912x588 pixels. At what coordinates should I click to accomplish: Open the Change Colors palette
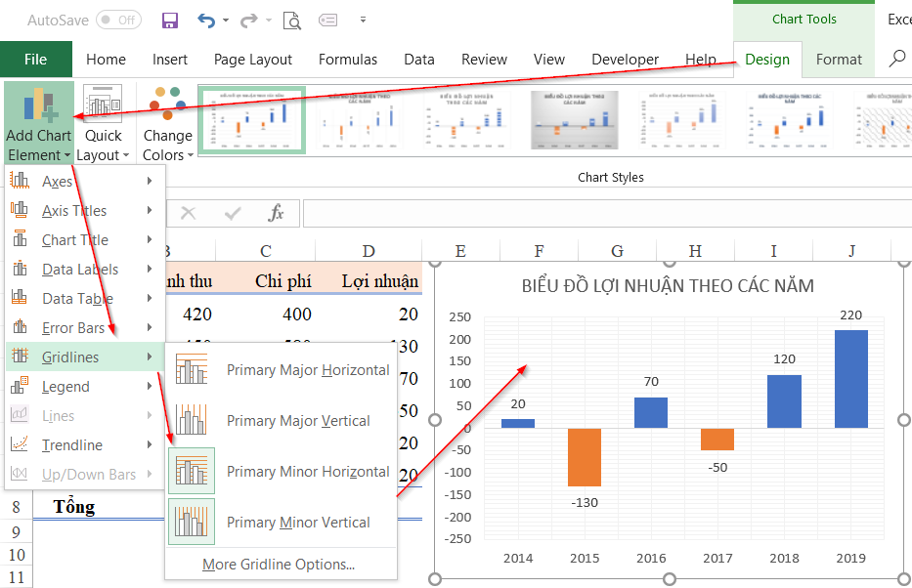pyautogui.click(x=167, y=124)
